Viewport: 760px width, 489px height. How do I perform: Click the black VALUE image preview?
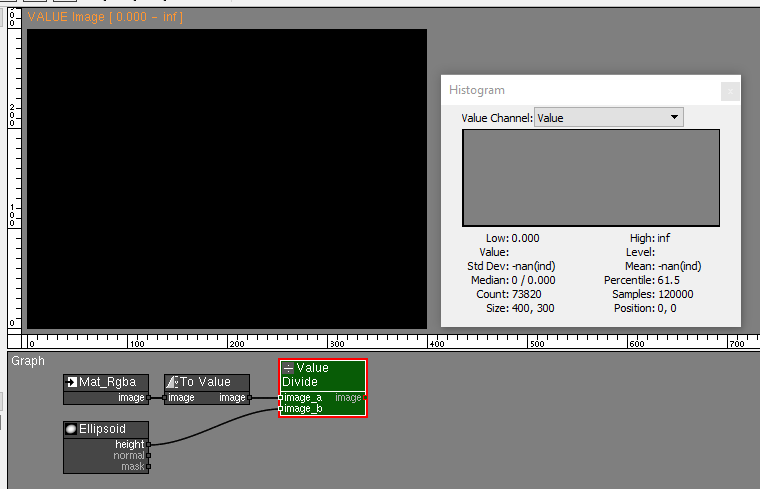point(227,178)
